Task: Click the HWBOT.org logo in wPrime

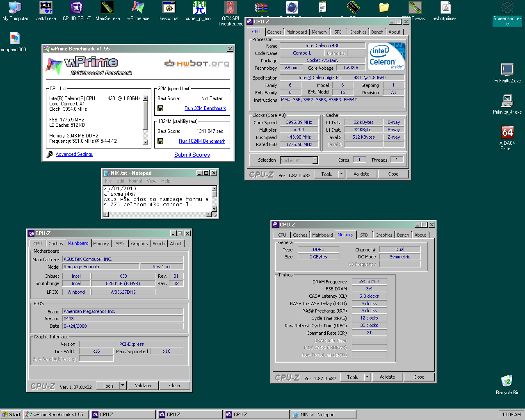Action: point(197,63)
